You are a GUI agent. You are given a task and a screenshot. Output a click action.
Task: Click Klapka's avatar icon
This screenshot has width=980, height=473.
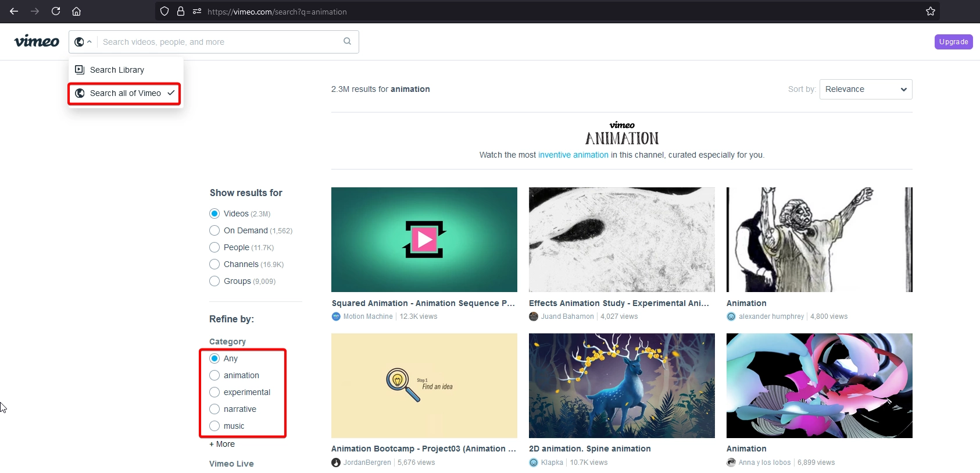point(534,463)
